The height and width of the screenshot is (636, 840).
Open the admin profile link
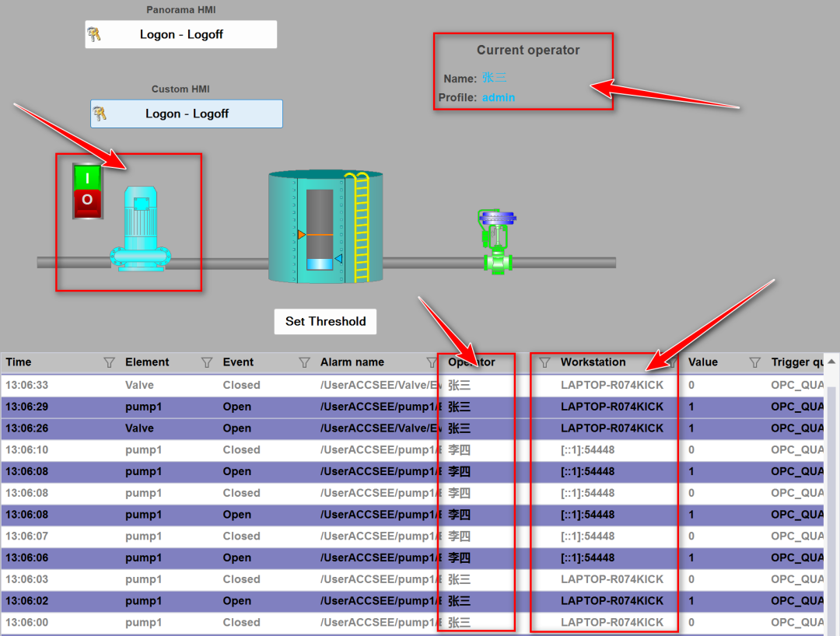coord(498,97)
